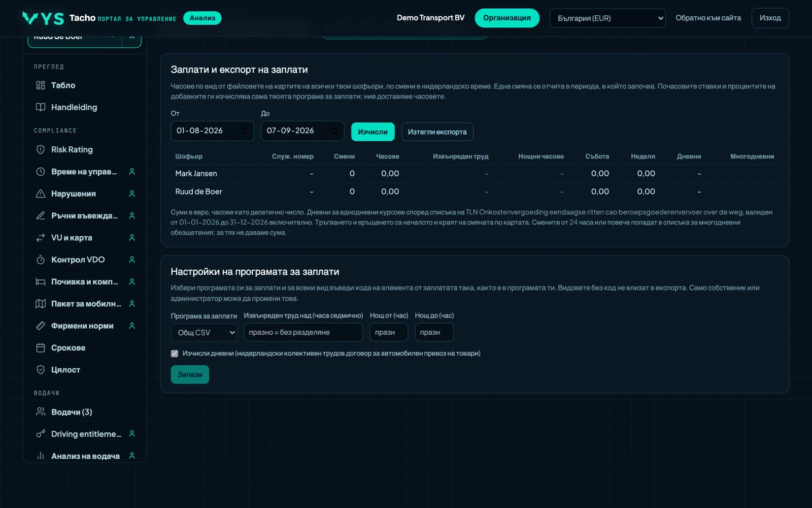Click the Нощ до (час) input field
812x508 pixels.
click(434, 332)
